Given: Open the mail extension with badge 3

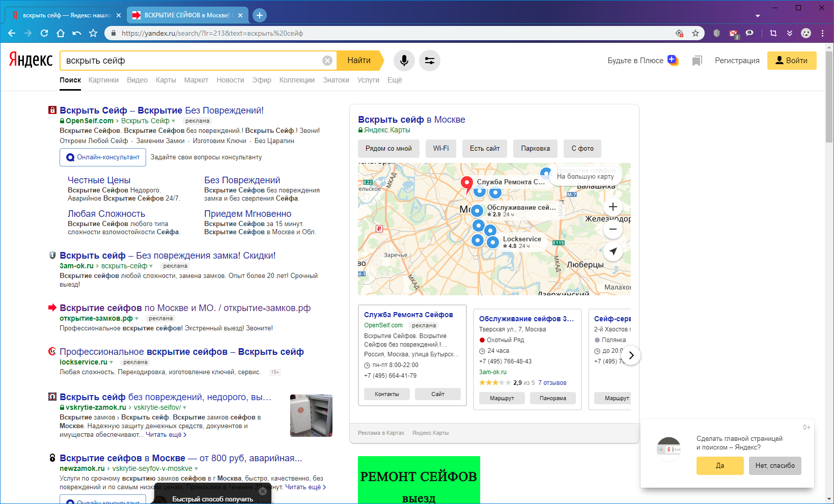Looking at the screenshot, I should coord(734,34).
